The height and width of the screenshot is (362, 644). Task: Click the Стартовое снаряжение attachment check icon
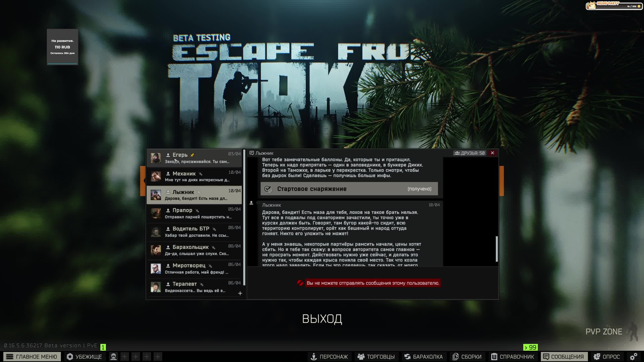tap(268, 189)
